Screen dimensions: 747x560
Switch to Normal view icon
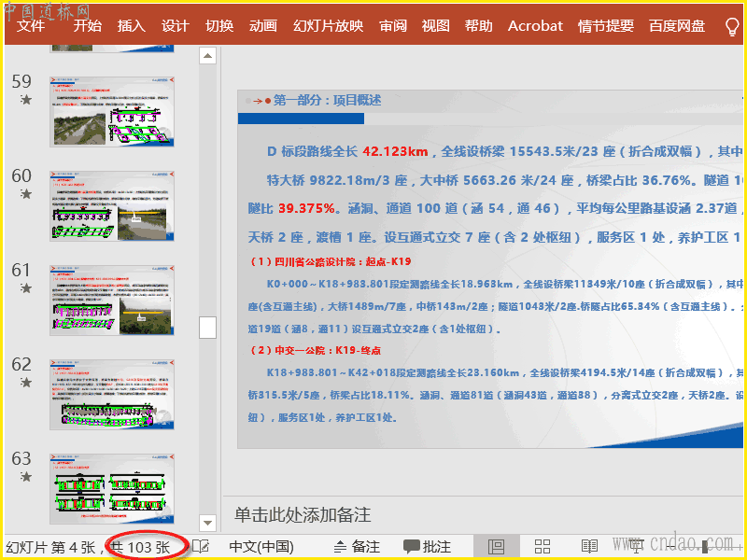click(x=497, y=547)
